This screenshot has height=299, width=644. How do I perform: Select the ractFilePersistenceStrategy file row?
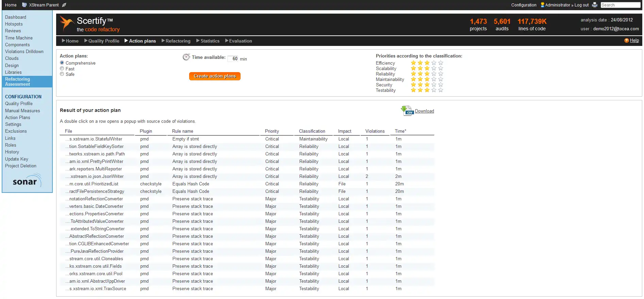click(247, 192)
